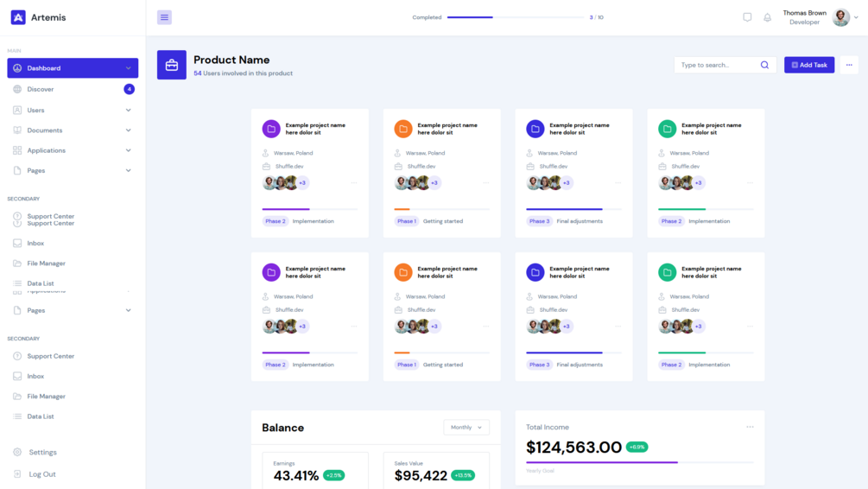
Task: Click purple folder icon in bottom-row card
Action: [x=271, y=272]
